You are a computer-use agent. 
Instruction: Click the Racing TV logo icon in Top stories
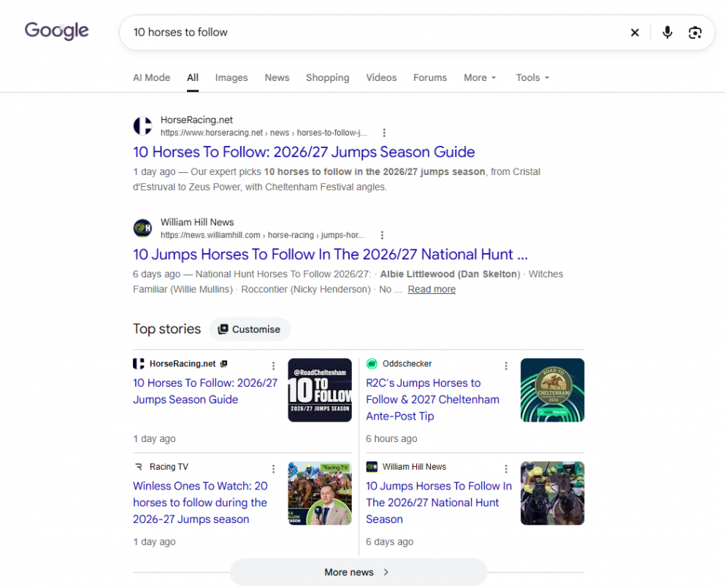pos(139,467)
